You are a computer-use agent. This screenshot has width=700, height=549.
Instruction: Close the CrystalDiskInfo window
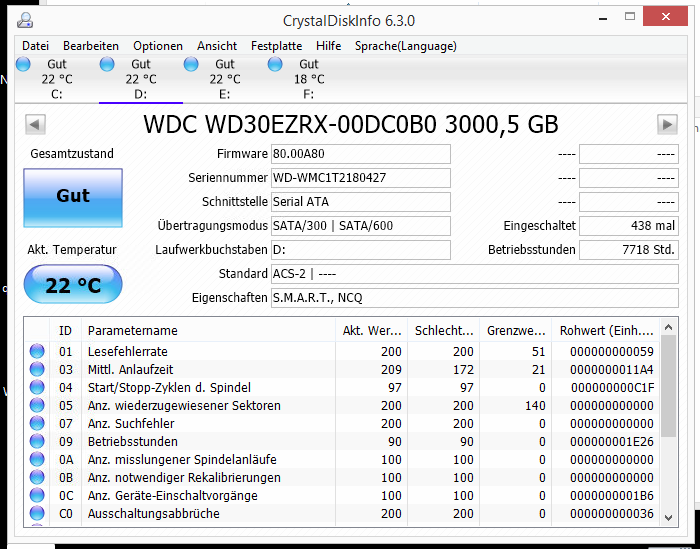click(666, 17)
